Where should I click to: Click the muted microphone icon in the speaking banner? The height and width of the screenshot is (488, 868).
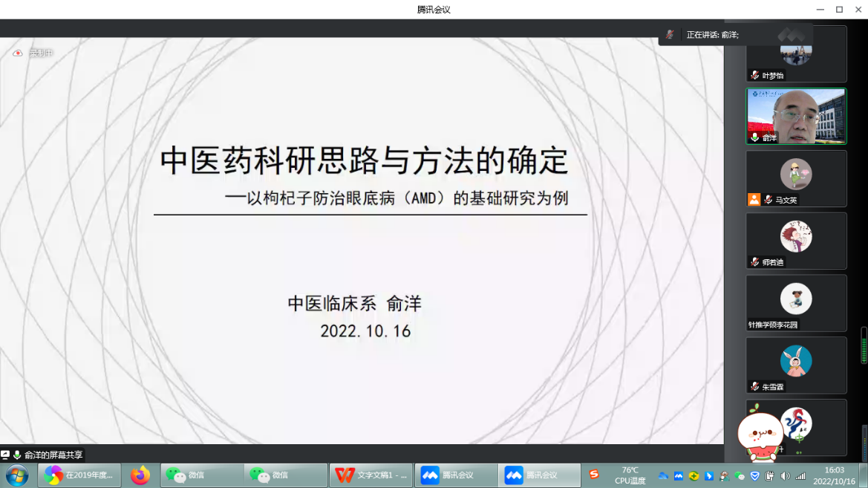670,35
